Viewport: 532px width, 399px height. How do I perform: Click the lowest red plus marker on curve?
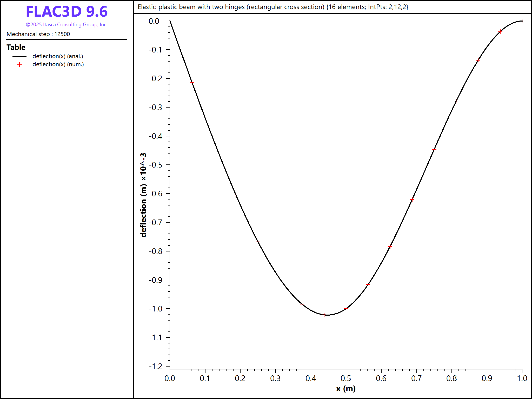click(x=324, y=315)
